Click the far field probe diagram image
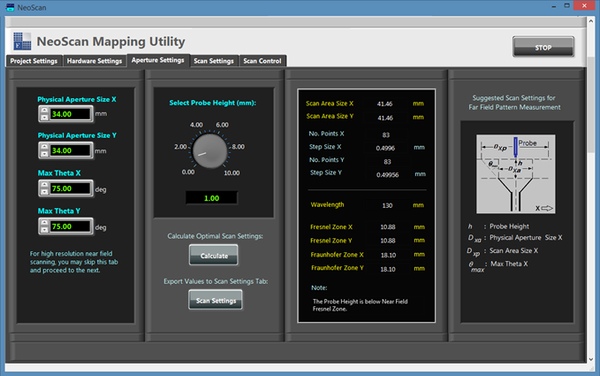Image resolution: width=600 pixels, height=376 pixels. pyautogui.click(x=515, y=174)
